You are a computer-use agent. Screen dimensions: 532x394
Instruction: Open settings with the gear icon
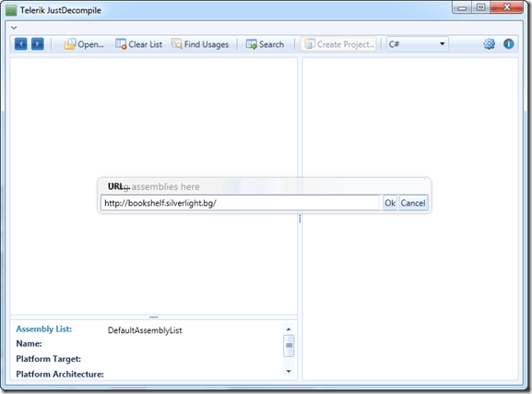489,43
